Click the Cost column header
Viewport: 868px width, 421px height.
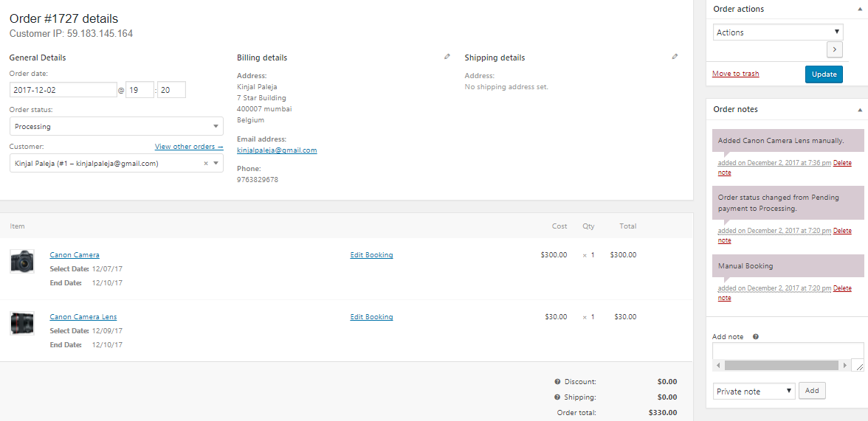click(559, 226)
